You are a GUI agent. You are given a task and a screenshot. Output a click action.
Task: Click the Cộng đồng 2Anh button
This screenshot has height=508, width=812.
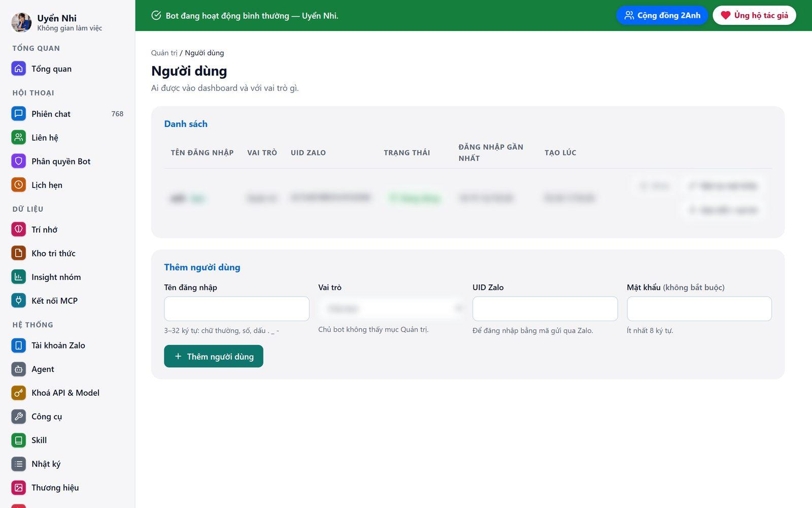click(662, 15)
